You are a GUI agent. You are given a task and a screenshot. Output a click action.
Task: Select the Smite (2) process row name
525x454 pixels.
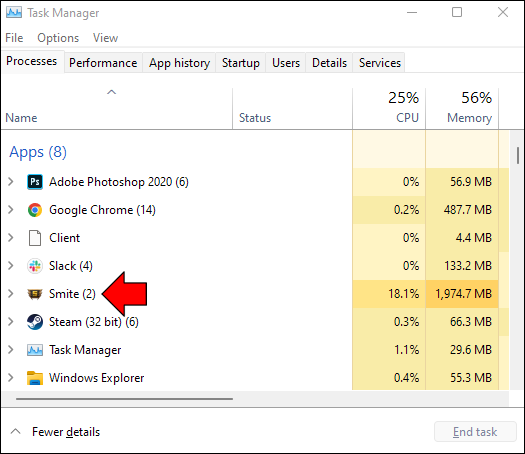click(72, 294)
